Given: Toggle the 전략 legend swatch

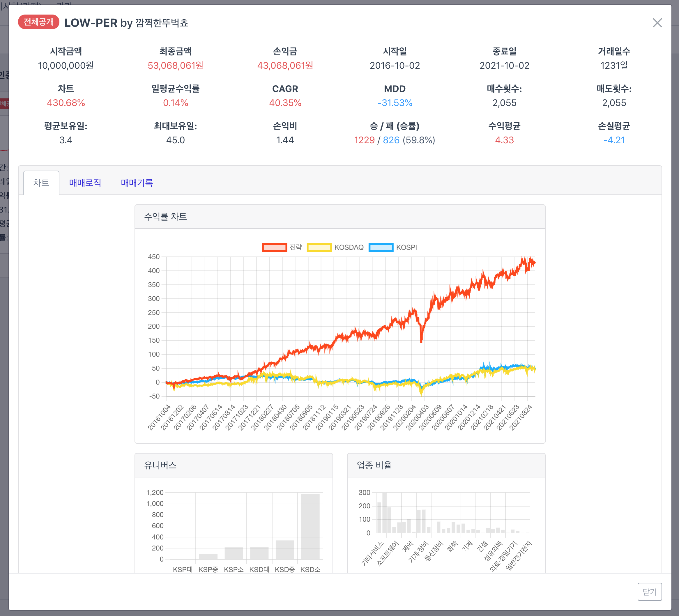Looking at the screenshot, I should [274, 247].
